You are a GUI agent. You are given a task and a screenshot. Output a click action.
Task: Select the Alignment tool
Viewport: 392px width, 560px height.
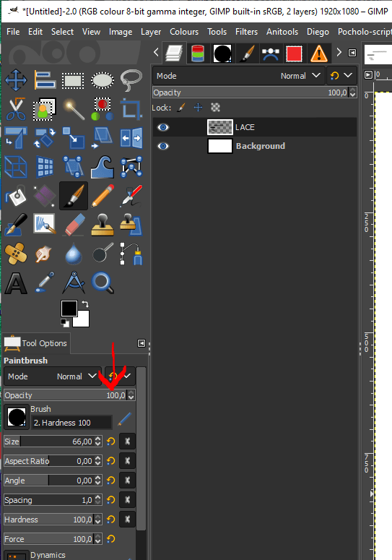pos(45,80)
